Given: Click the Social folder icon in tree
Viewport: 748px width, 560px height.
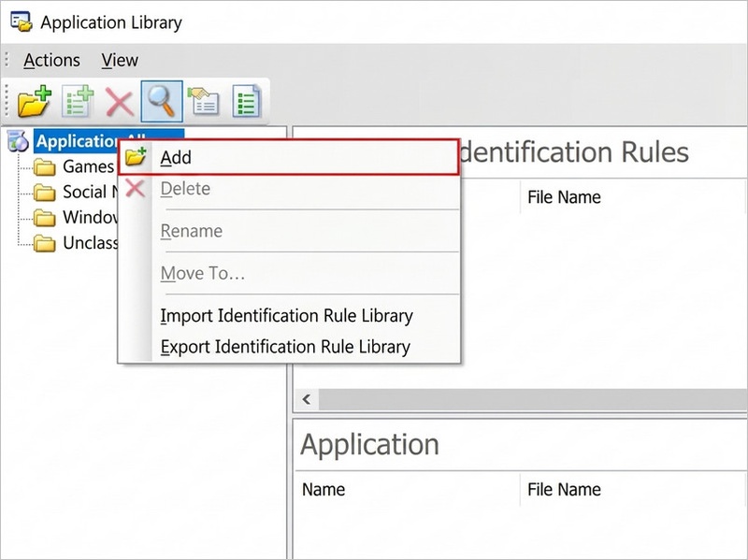Looking at the screenshot, I should [44, 193].
